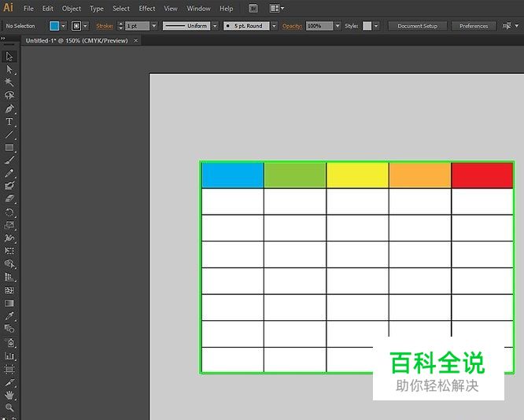Select the Line Segment tool
The height and width of the screenshot is (420, 524).
click(9, 134)
